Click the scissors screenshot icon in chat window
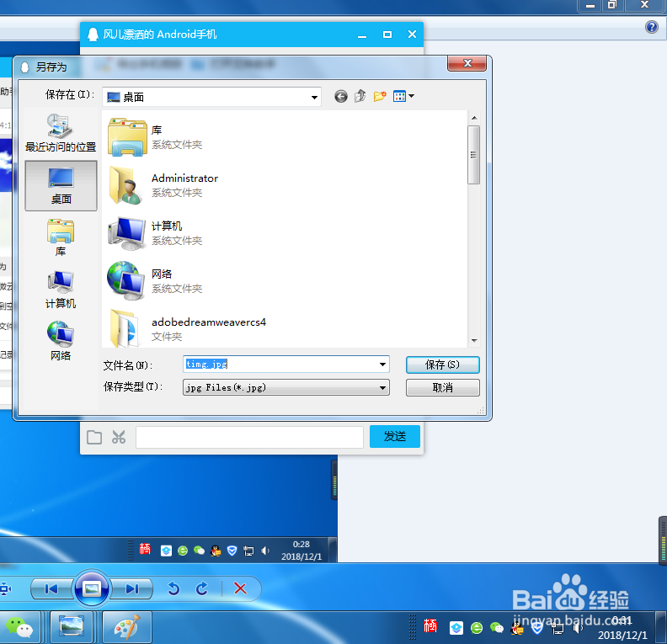Screen dimensions: 667x644 (119, 437)
